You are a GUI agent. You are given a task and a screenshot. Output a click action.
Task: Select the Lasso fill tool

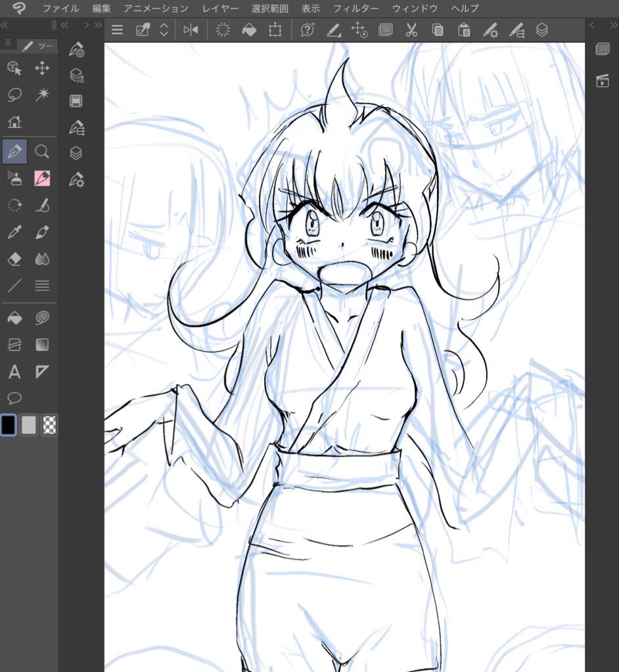[x=42, y=318]
